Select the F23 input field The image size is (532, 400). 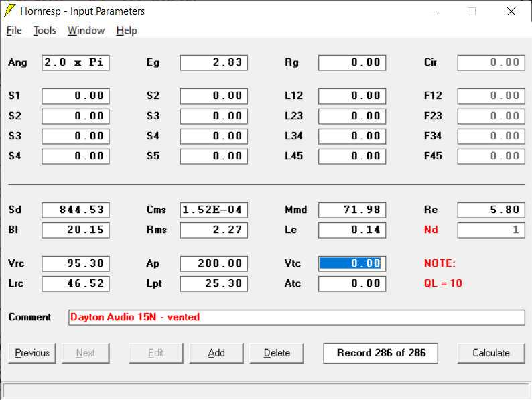point(491,116)
